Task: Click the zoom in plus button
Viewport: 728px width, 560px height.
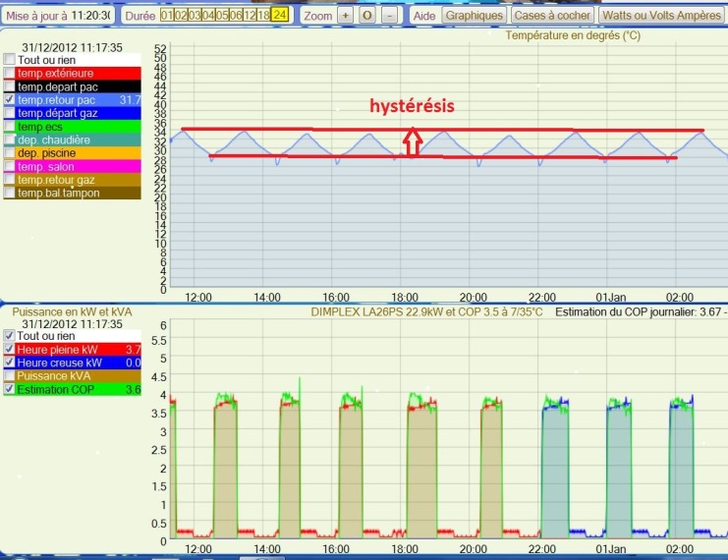Action: pyautogui.click(x=345, y=16)
